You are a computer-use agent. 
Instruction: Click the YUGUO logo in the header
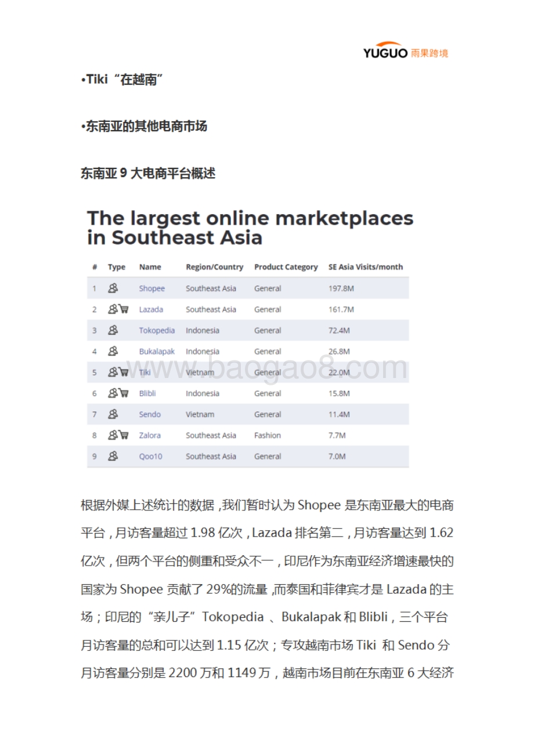(406, 51)
